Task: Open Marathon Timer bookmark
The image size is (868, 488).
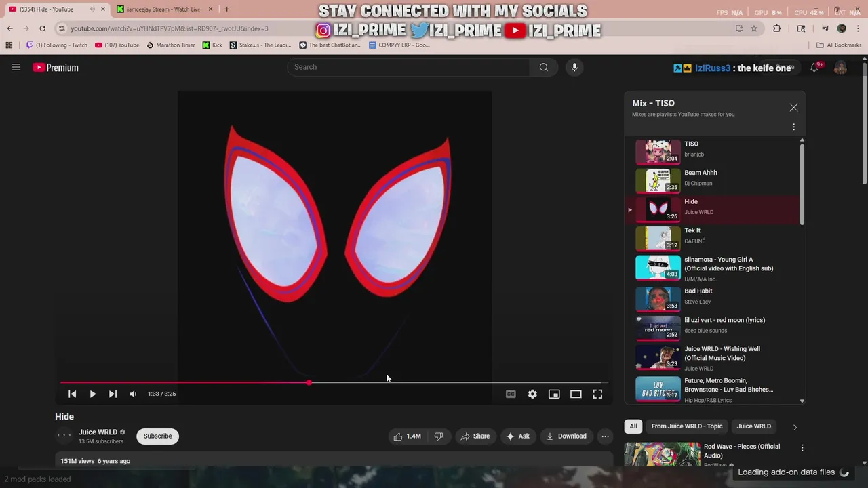Action: pyautogui.click(x=171, y=45)
